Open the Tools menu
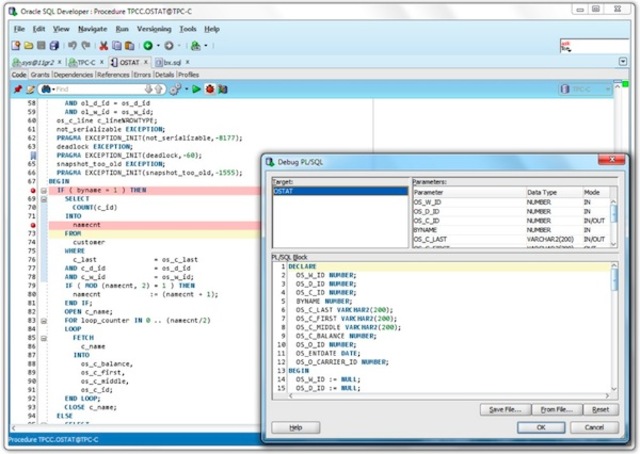Image resolution: width=640 pixels, height=454 pixels. click(188, 29)
